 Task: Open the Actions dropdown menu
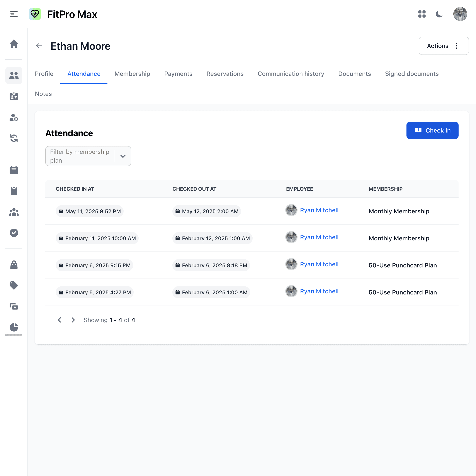444,46
